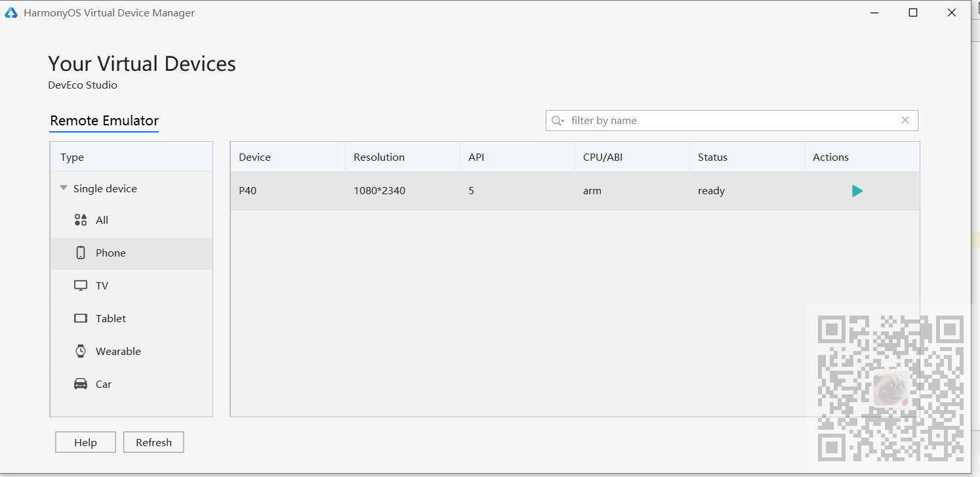Select the P40 device row name
Screen dimensions: 980x477
[x=248, y=191]
